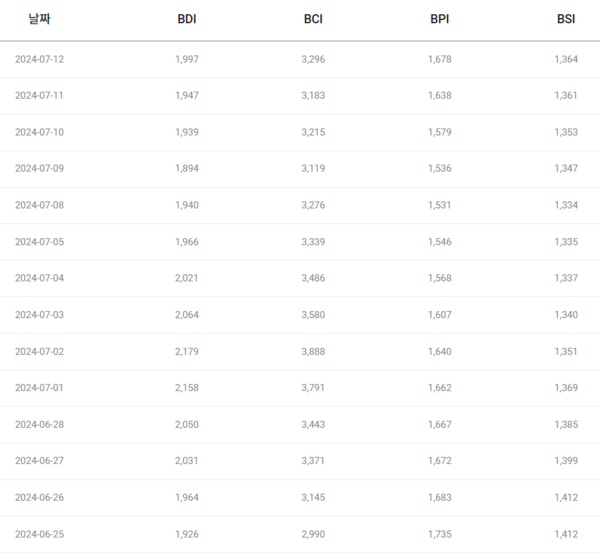Select the 2024-07-11 date cell
The height and width of the screenshot is (555, 600).
point(39,96)
